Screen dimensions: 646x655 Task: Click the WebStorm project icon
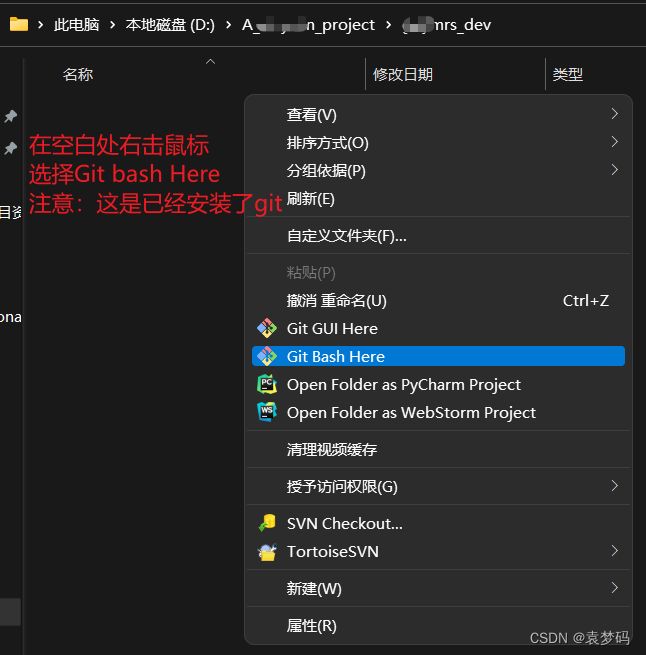[267, 412]
